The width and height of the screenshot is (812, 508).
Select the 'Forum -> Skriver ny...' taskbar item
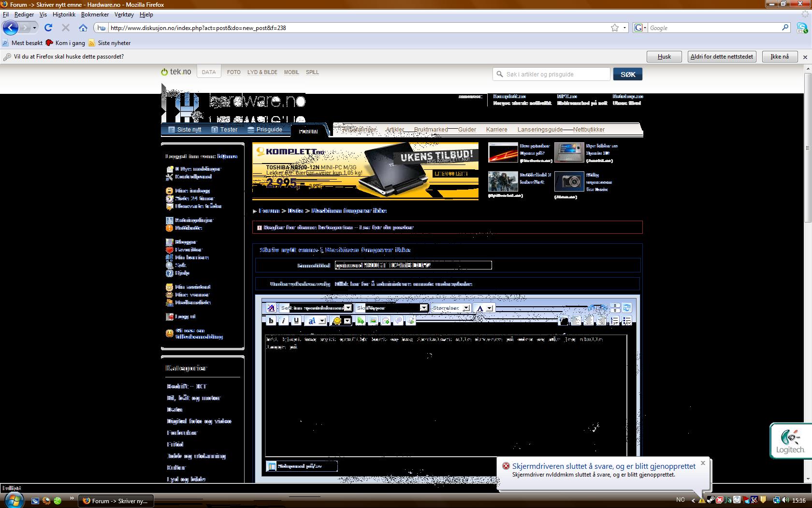point(116,501)
